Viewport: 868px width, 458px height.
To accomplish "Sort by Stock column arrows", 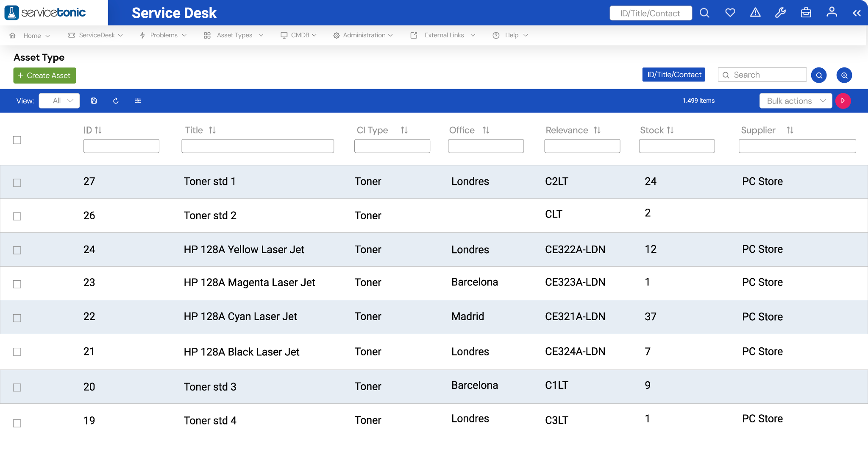I will coord(670,130).
